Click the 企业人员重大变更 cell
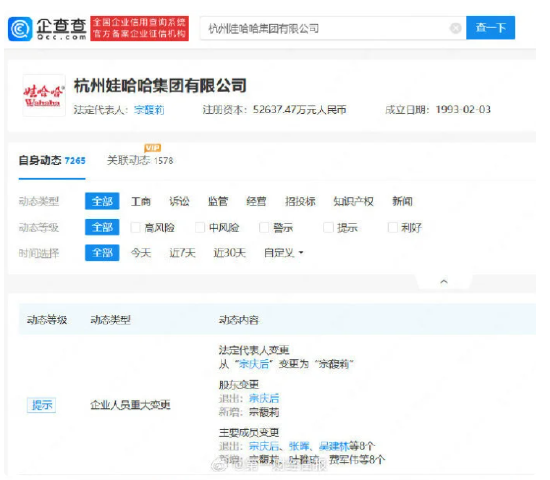Image resolution: width=550 pixels, height=480 pixels. pyautogui.click(x=130, y=405)
